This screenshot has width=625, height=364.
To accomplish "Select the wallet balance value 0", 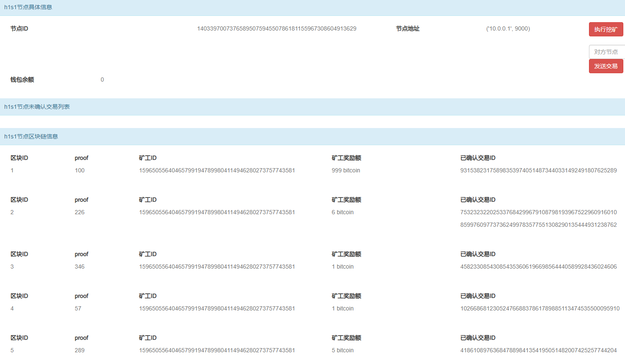I will 102,79.
